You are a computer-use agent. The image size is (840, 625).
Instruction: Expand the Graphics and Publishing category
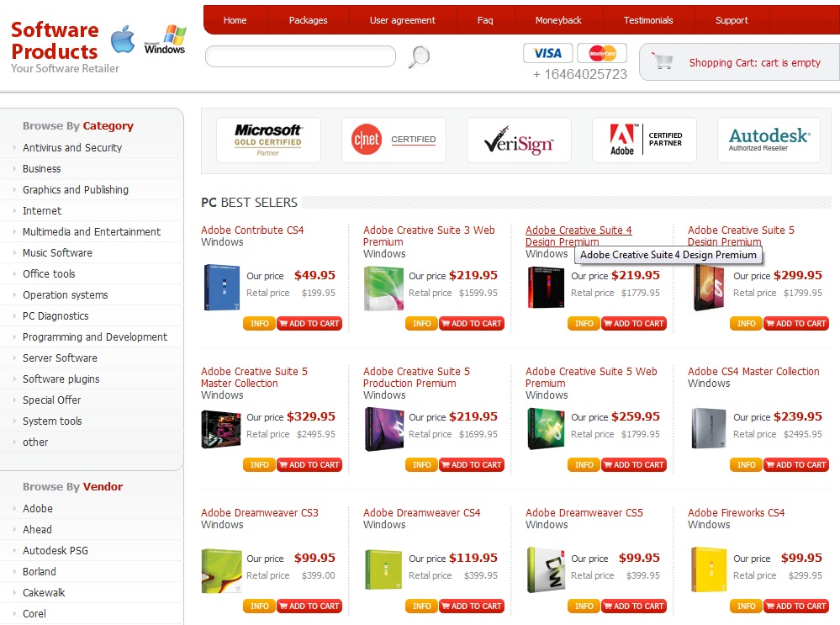[x=76, y=190]
